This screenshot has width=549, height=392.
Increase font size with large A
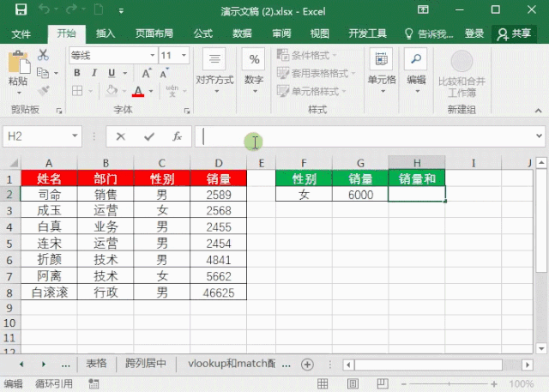147,73
